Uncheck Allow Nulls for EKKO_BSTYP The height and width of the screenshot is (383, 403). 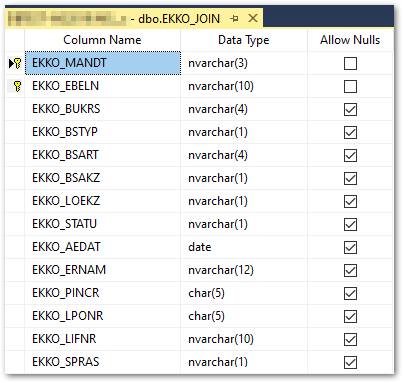tap(350, 132)
